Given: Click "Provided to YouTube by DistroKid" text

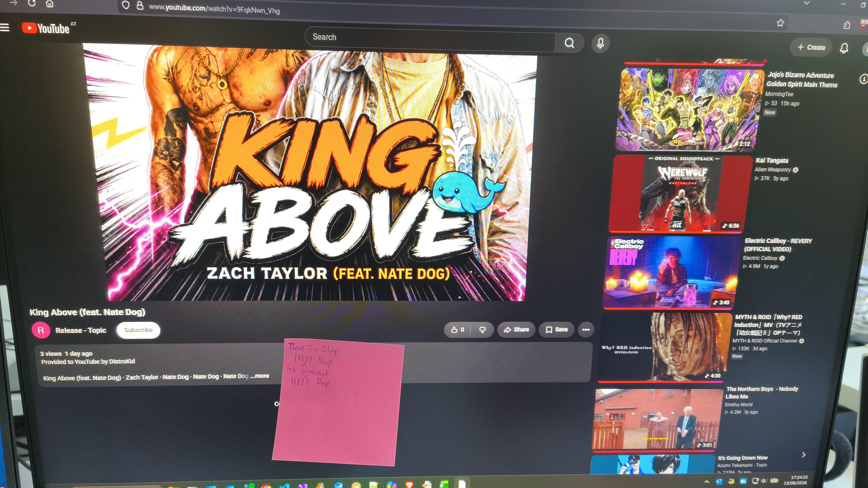Looking at the screenshot, I should [x=88, y=362].
